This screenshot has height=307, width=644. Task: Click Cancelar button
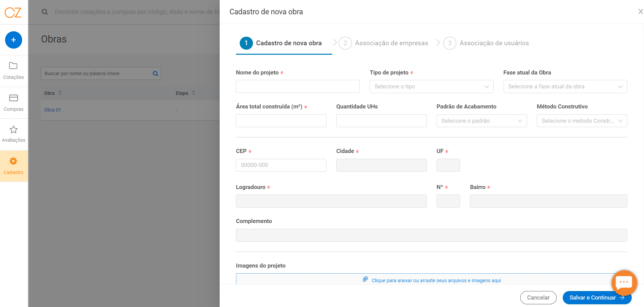point(538,297)
